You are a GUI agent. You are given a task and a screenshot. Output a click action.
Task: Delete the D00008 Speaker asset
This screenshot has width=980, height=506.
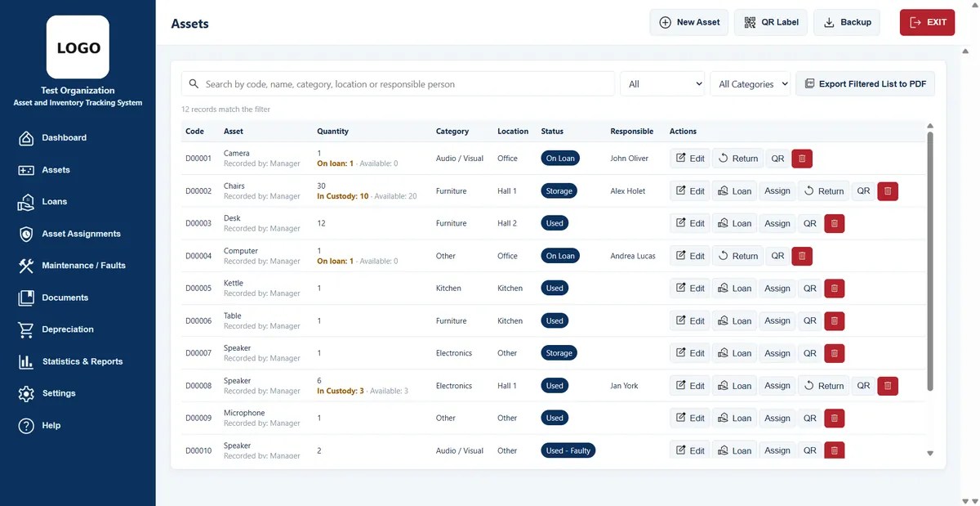(888, 386)
